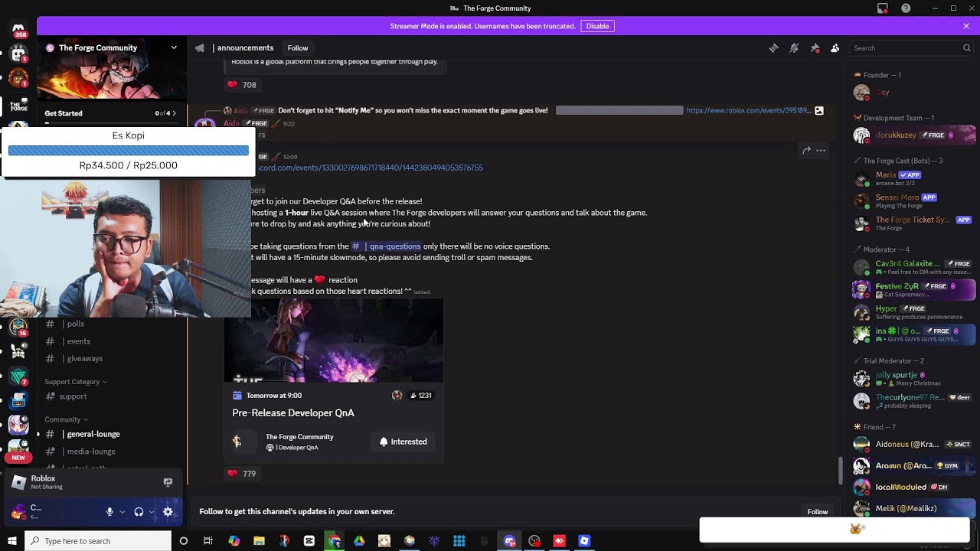Click the image icon beside roblox link
980x551 pixels.
[x=819, y=110]
